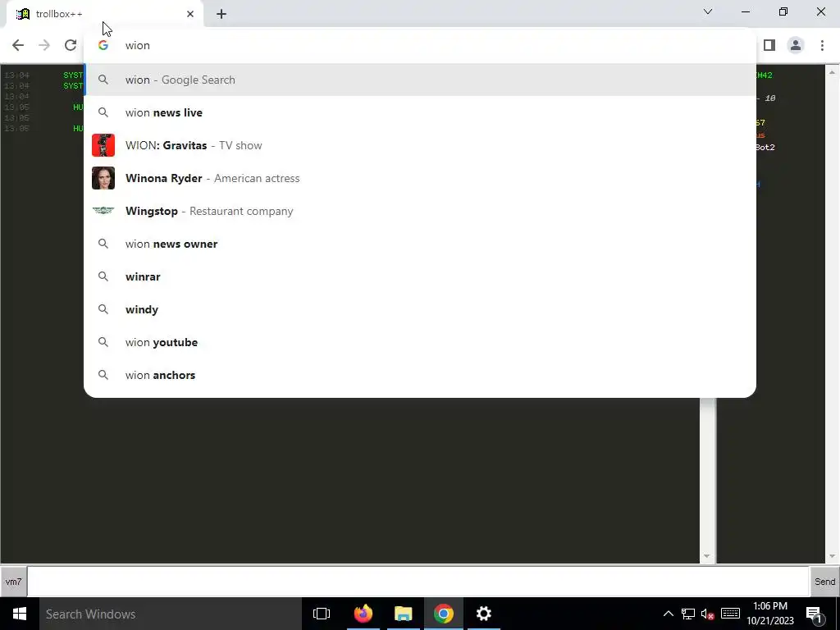Open the Action Center notifications icon
The height and width of the screenshot is (630, 840).
tap(814, 614)
